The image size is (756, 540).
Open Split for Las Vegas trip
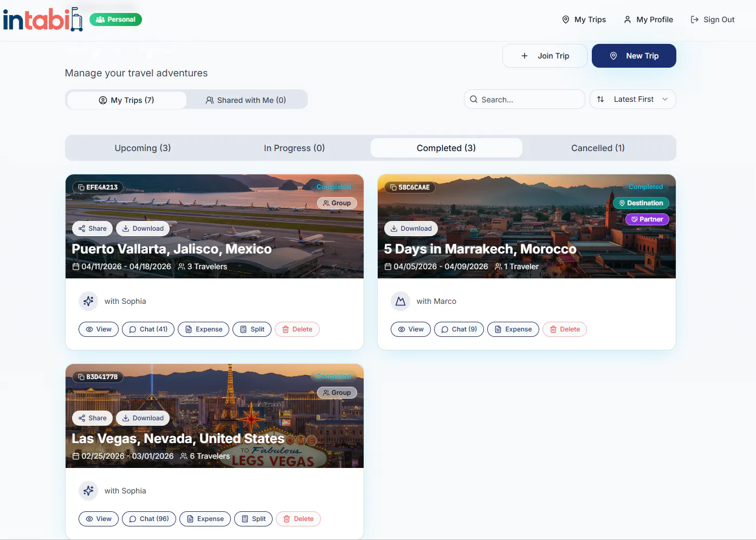coord(253,519)
